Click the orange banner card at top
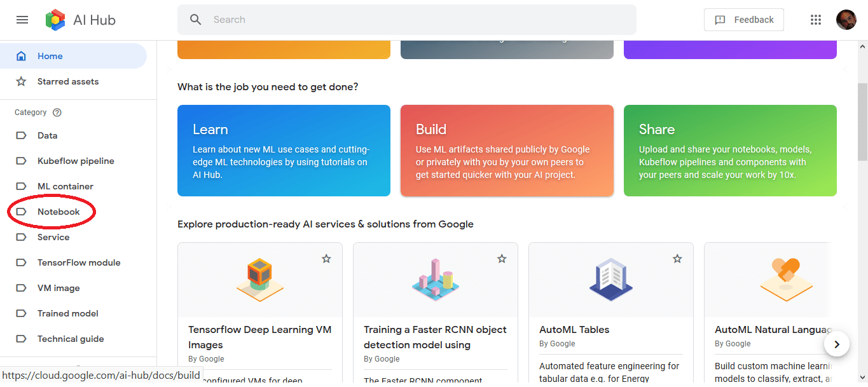The height and width of the screenshot is (387, 868). coord(284,50)
